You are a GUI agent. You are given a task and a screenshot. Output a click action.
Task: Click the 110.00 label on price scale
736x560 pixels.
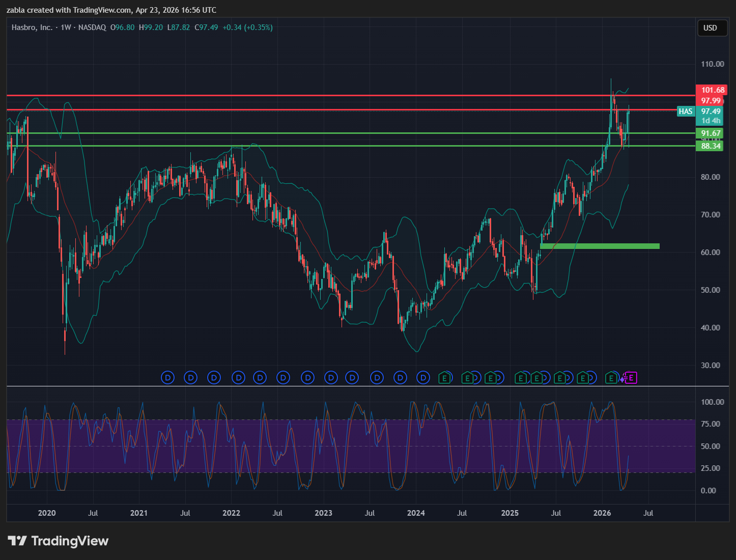(x=712, y=64)
